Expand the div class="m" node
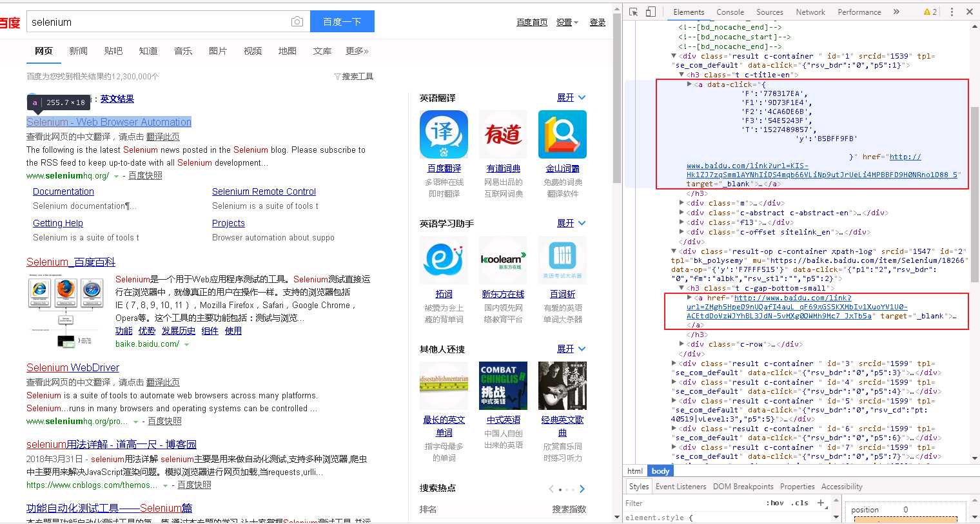 point(681,203)
